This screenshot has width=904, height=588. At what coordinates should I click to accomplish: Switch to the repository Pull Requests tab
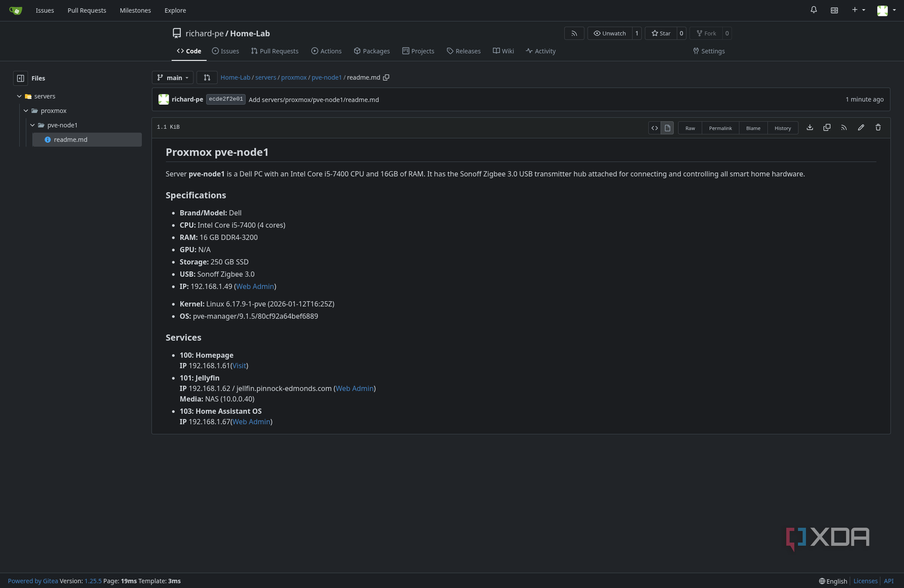pyautogui.click(x=274, y=51)
